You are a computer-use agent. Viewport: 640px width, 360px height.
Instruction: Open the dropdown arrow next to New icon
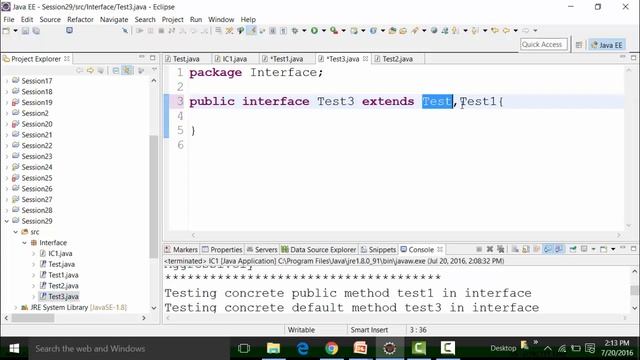(16, 31)
